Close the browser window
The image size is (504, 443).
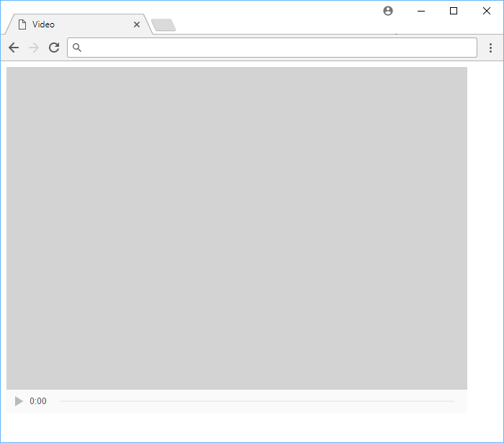pos(487,11)
